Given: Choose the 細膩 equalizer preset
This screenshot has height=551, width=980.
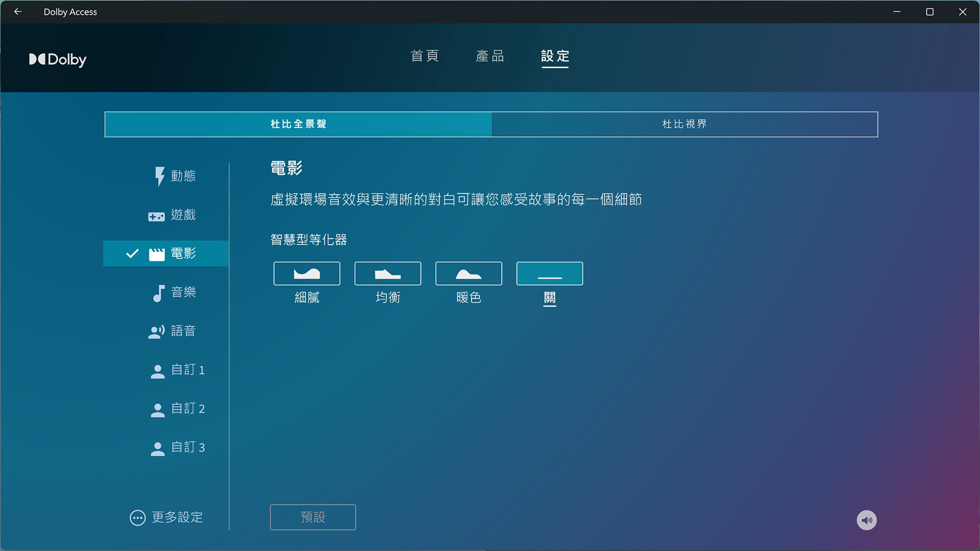Looking at the screenshot, I should point(307,274).
